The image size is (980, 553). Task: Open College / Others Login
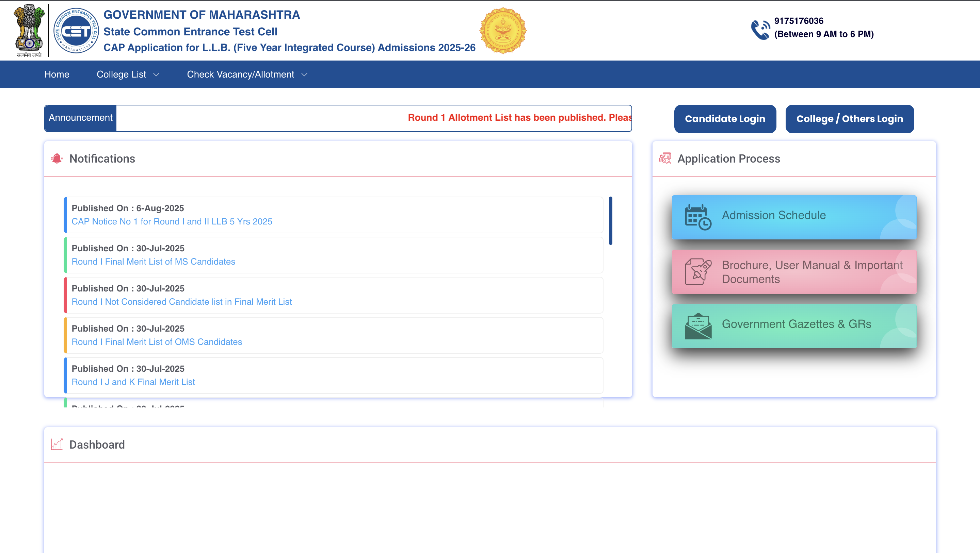(850, 119)
